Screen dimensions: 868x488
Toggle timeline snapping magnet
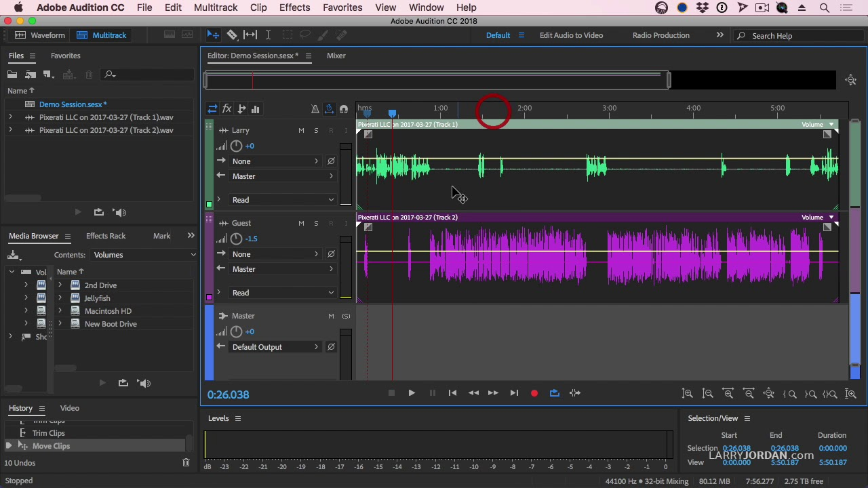(x=344, y=108)
